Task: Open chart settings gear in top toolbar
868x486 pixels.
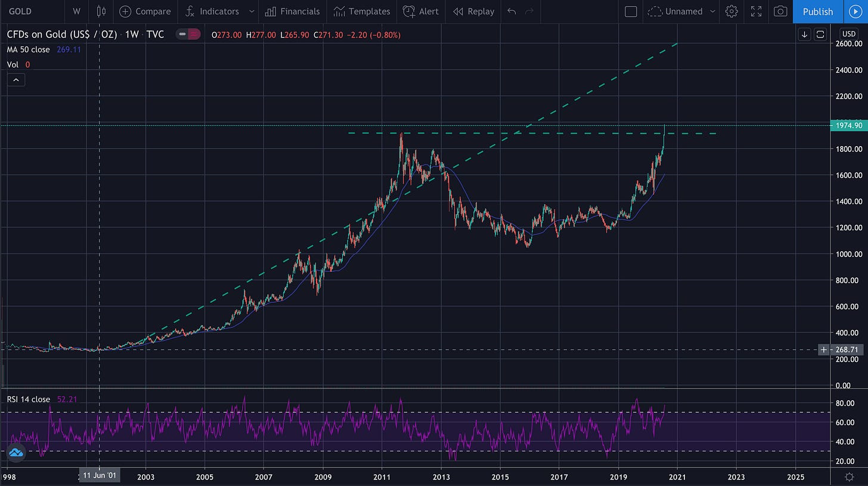Action: [732, 11]
